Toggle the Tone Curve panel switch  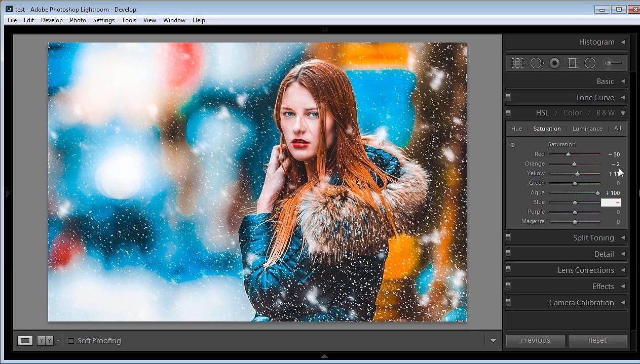(508, 97)
